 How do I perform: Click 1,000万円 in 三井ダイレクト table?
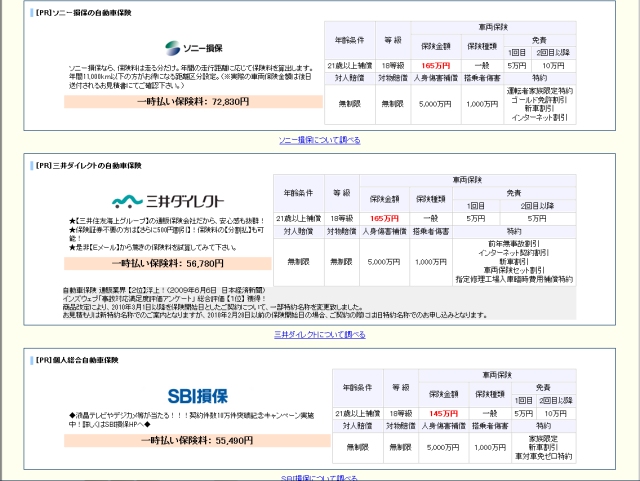(431, 262)
